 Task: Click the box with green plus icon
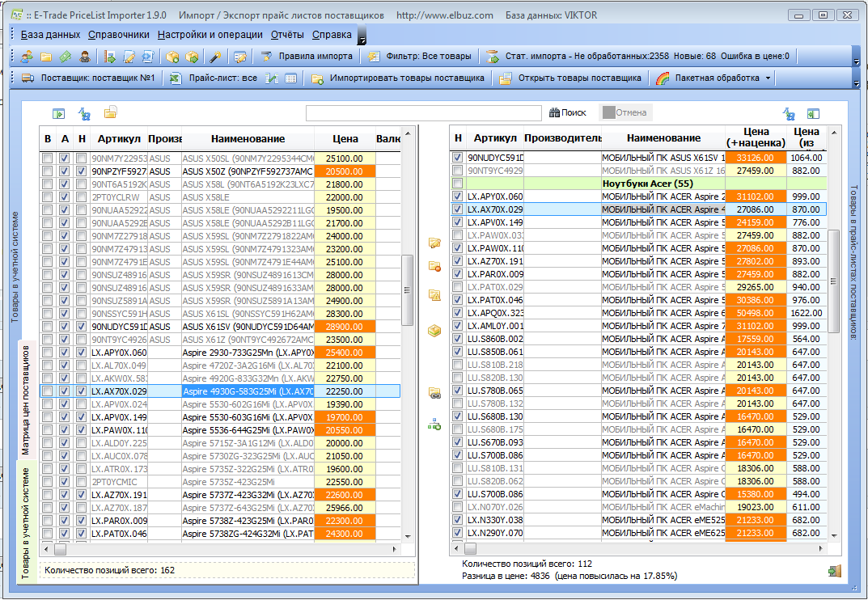tap(172, 57)
